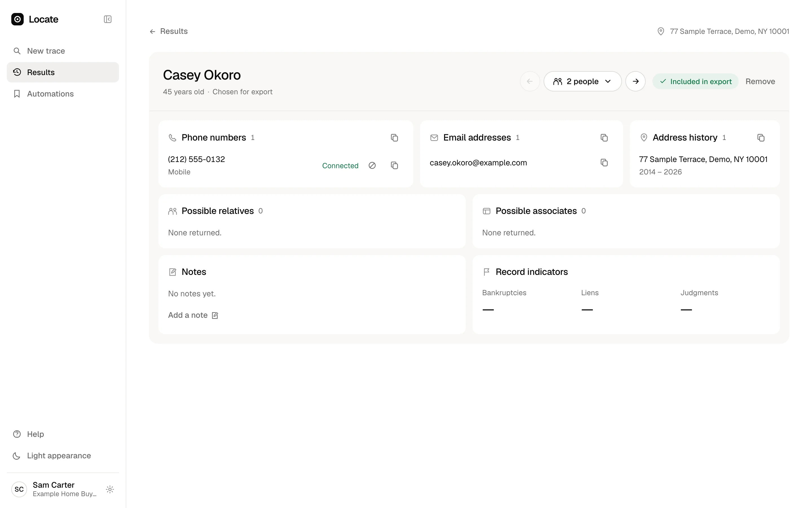Select the email casey.okoro@example.com text
This screenshot has width=812, height=508.
478,163
